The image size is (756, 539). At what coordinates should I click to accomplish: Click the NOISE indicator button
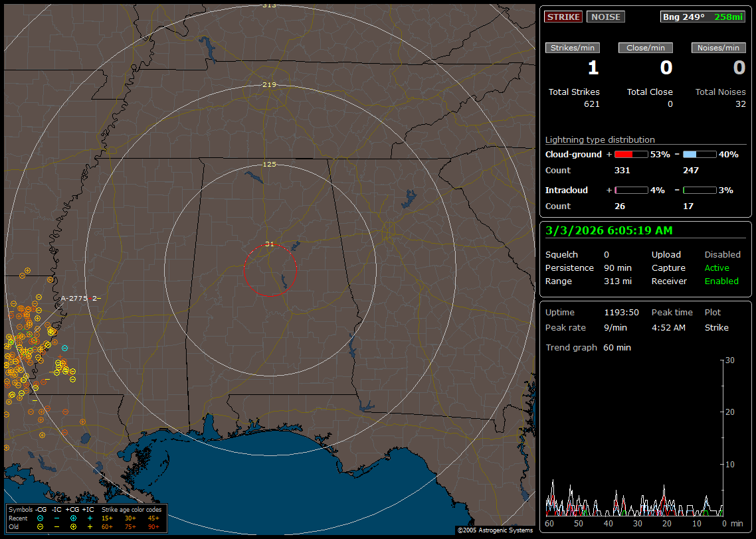[605, 17]
